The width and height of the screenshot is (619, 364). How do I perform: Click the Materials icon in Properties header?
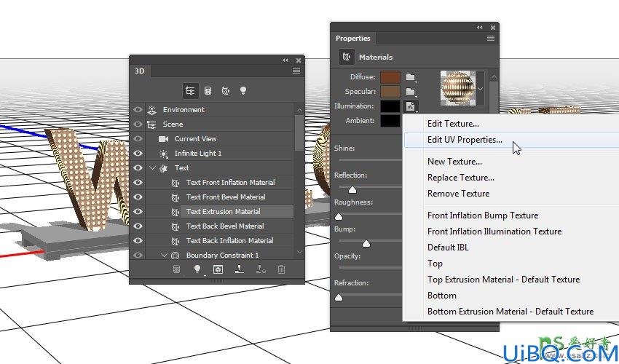[x=346, y=57]
